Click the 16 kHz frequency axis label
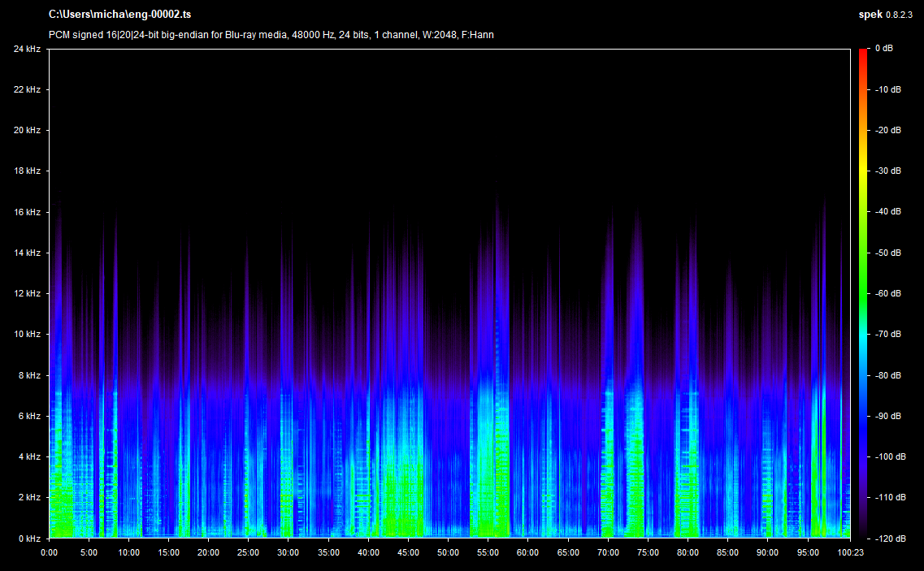Viewport: 924px width, 571px height. click(x=27, y=212)
